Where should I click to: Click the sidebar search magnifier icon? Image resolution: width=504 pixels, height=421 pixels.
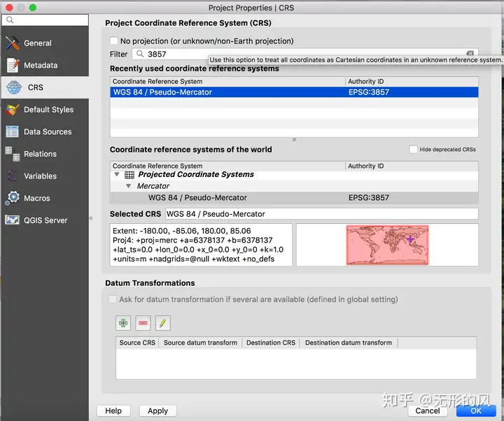[10, 20]
